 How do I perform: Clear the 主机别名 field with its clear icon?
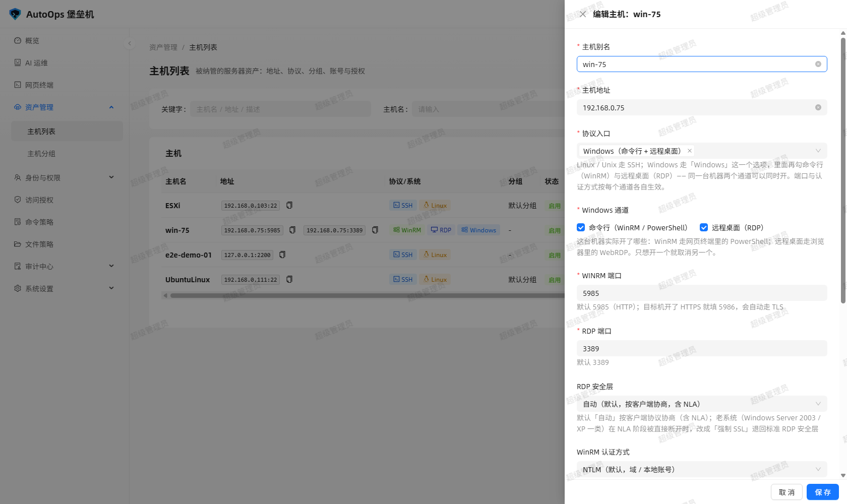click(818, 64)
